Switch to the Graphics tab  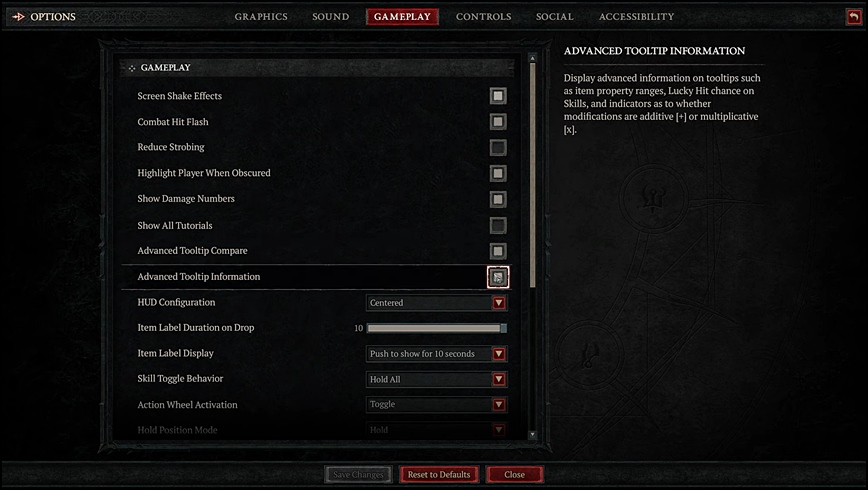point(261,17)
